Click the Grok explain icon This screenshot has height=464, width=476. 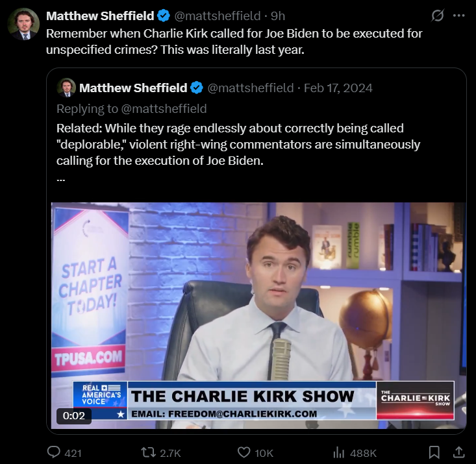pyautogui.click(x=438, y=16)
